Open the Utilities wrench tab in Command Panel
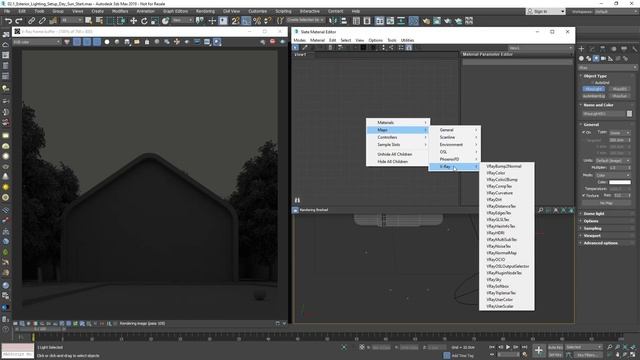The height and width of the screenshot is (360, 640). pos(635,49)
